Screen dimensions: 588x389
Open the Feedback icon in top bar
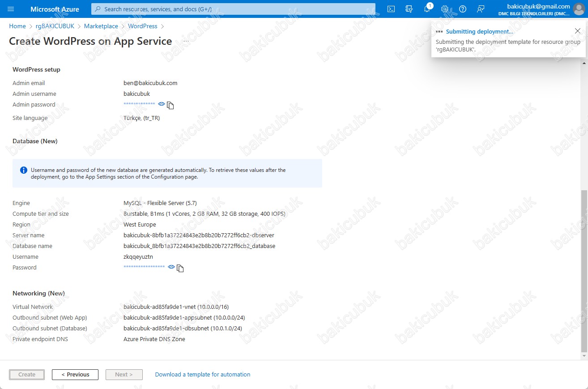click(481, 9)
